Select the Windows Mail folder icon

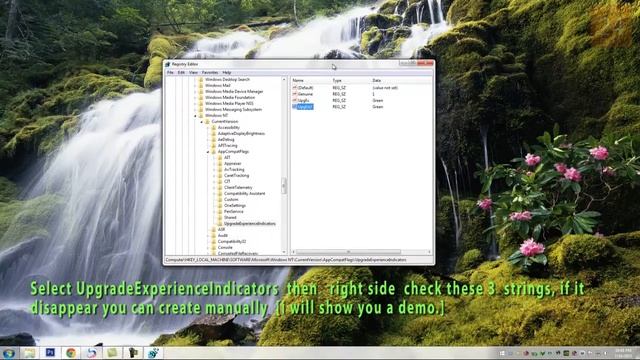200,86
